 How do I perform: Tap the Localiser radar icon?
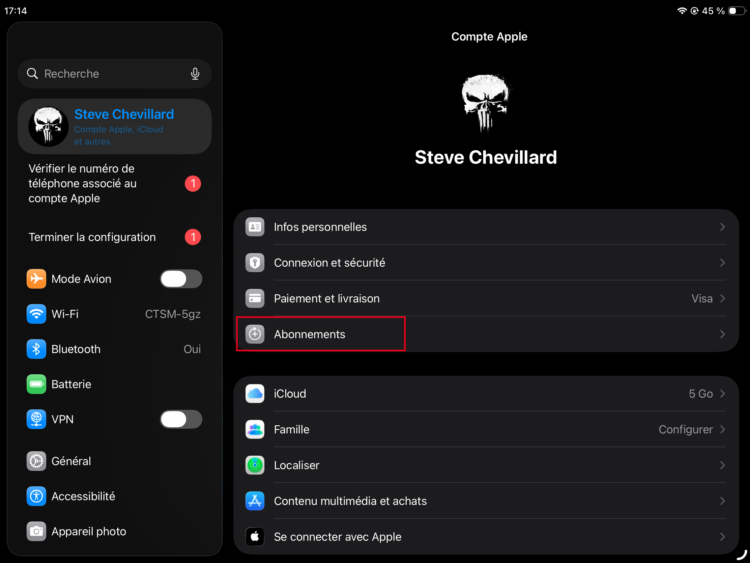click(255, 465)
